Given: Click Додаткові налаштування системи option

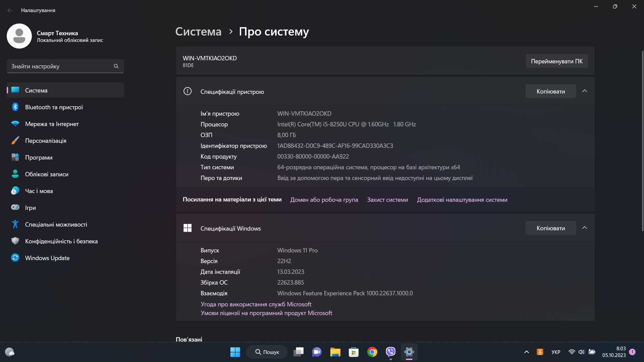Looking at the screenshot, I should pyautogui.click(x=462, y=200).
